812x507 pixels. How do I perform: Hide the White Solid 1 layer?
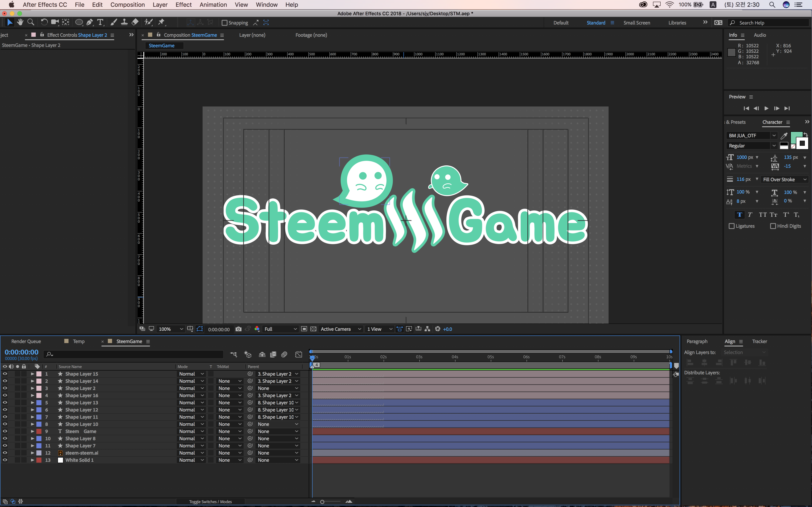tap(5, 460)
